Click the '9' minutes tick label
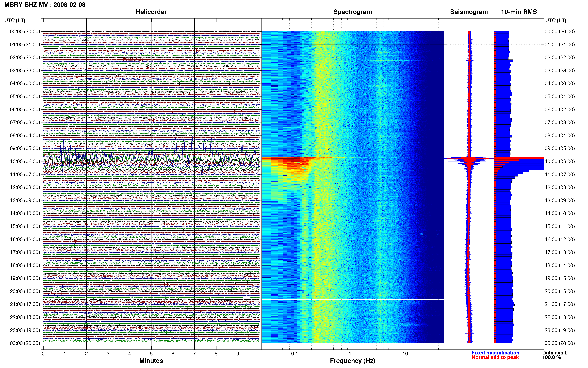The height and width of the screenshot is (368, 588). pos(238,354)
